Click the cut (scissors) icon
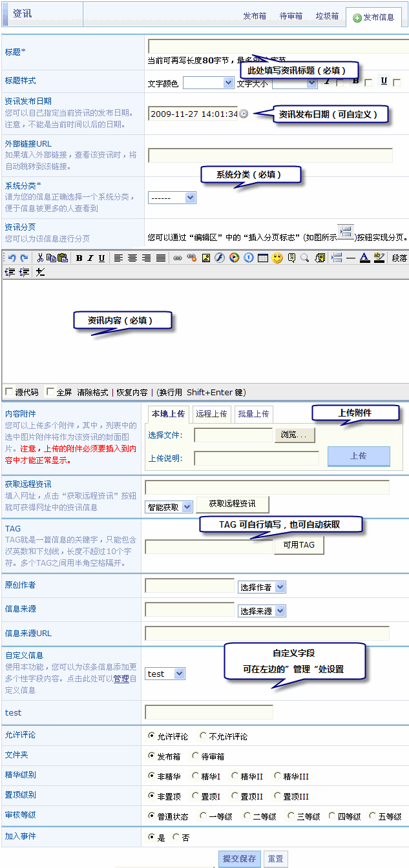Viewport: 409px width, 868px height. tap(40, 258)
